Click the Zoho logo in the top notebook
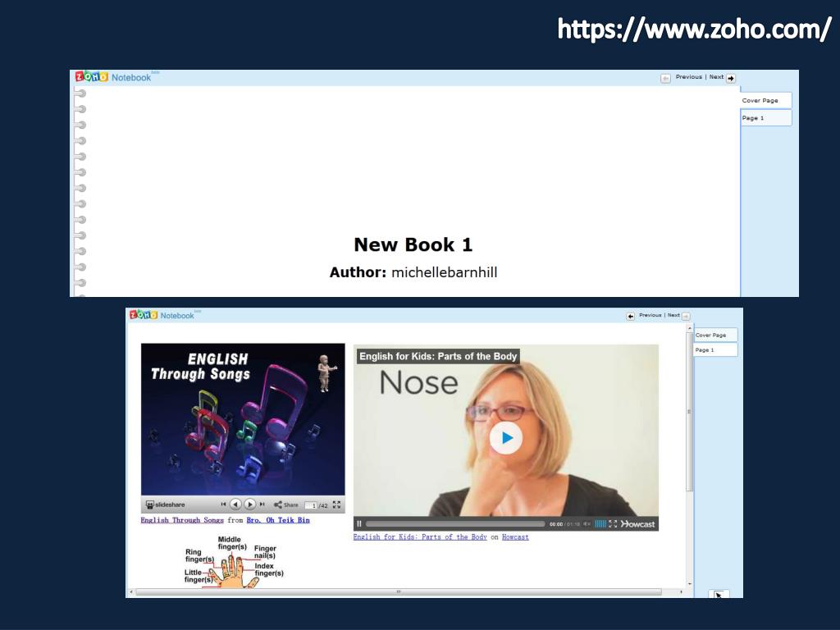Screen dimensions: 840x630 tap(92, 76)
